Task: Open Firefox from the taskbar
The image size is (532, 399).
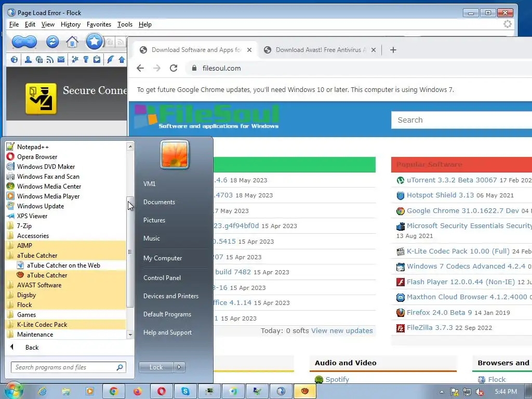Action: tap(137, 392)
